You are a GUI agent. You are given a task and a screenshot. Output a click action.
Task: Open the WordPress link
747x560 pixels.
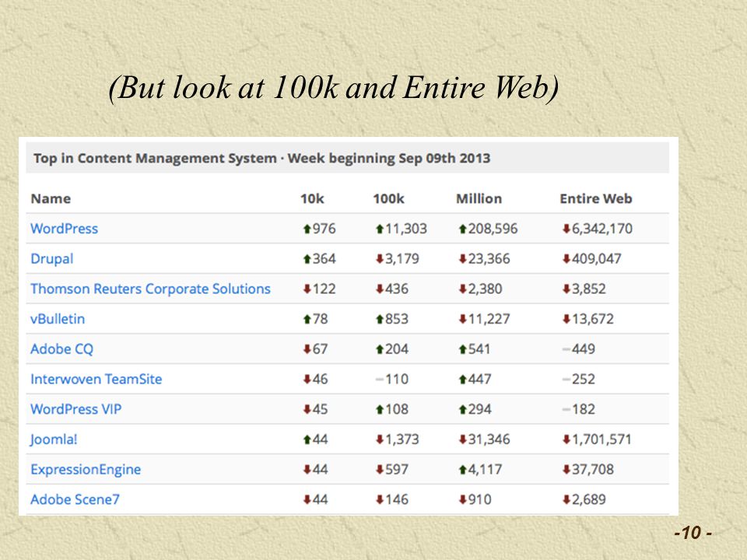pos(64,229)
